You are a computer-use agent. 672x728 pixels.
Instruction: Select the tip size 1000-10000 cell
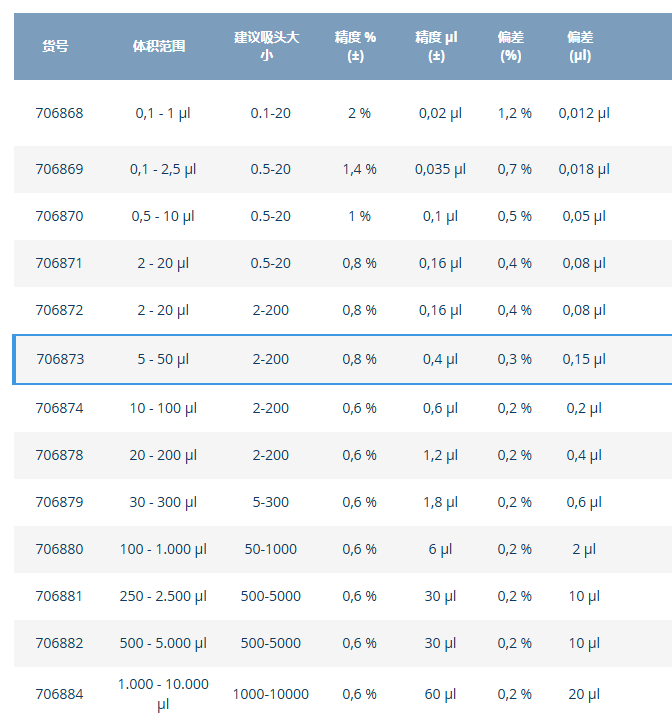[271, 694]
